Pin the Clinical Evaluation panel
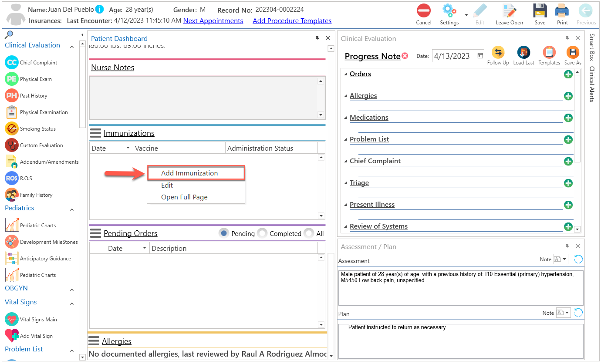The width and height of the screenshot is (601, 364). [567, 38]
